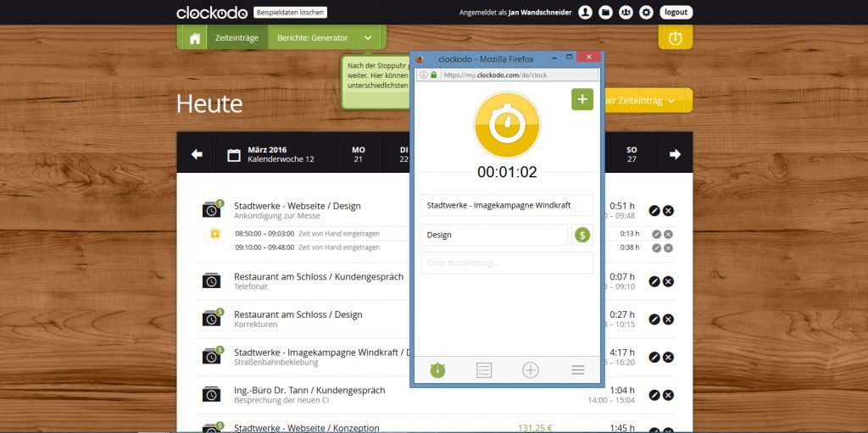Edit the 09:10:00 – 09:48:00 sub-entry
Viewport: 868px width, 433px height.
[x=657, y=248]
